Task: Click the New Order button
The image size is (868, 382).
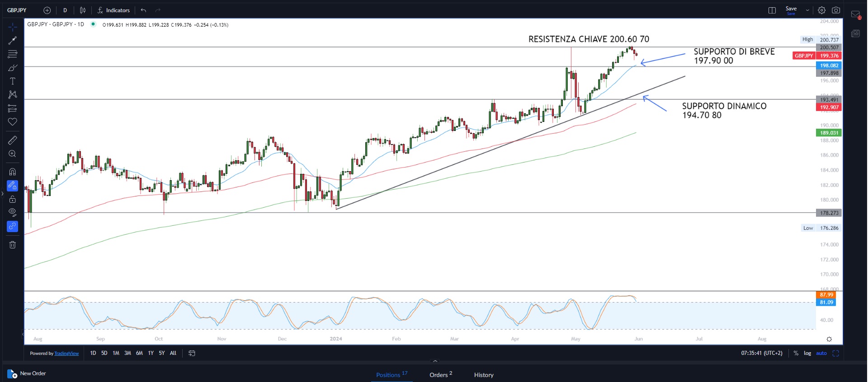Action: click(27, 374)
